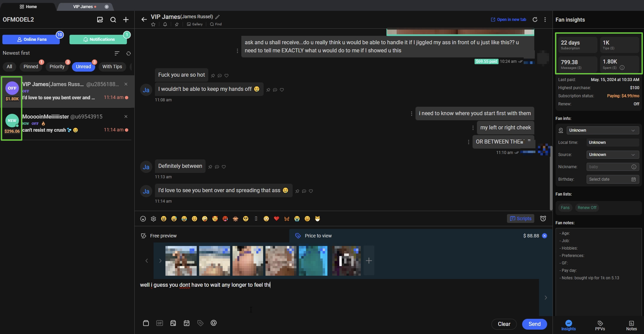
Task: Open the Gallery for VIP James
Action: click(x=195, y=24)
